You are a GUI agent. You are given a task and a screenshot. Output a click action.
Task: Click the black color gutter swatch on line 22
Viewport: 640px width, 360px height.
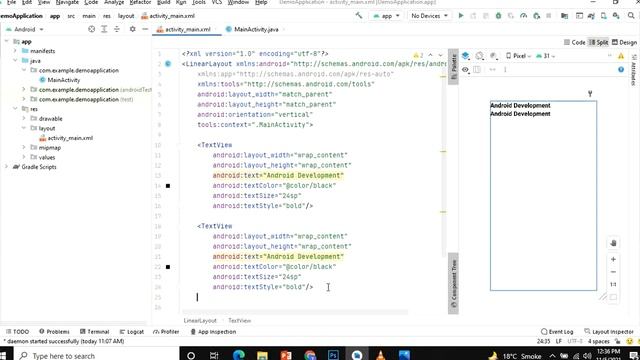point(168,267)
